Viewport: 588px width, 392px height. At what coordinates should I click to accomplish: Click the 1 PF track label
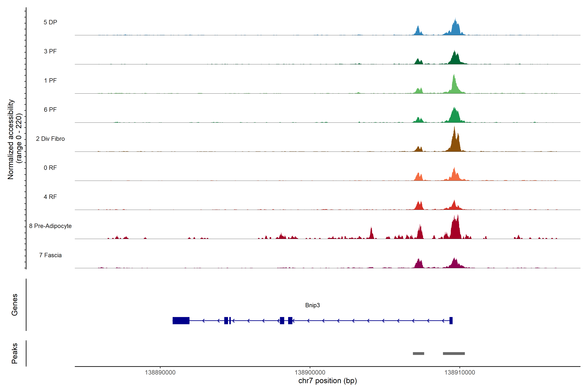[50, 81]
